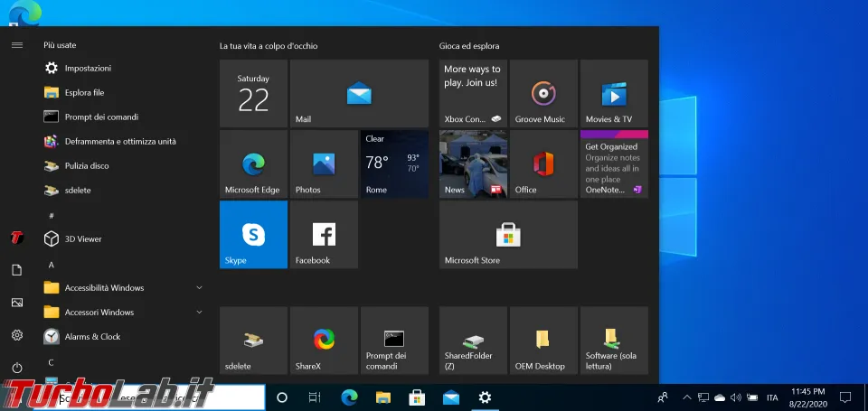
Task: Open the Movies & TV tile
Action: point(614,93)
